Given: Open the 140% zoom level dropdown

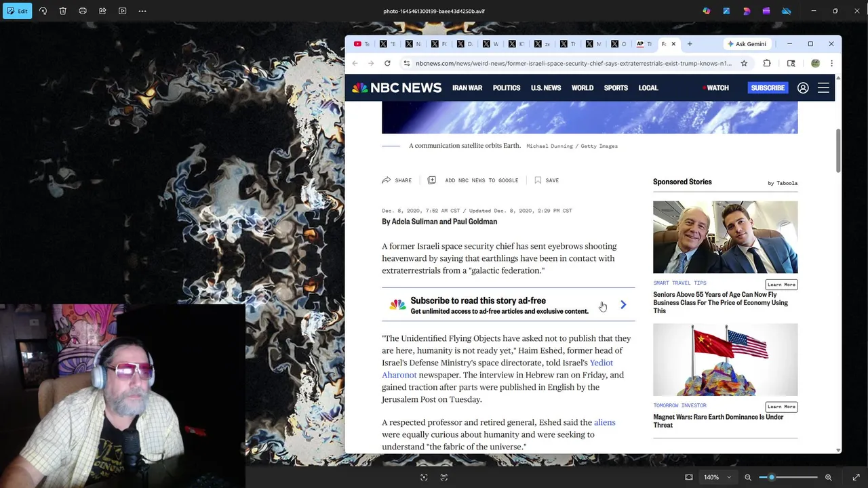Looking at the screenshot, I should 717,477.
